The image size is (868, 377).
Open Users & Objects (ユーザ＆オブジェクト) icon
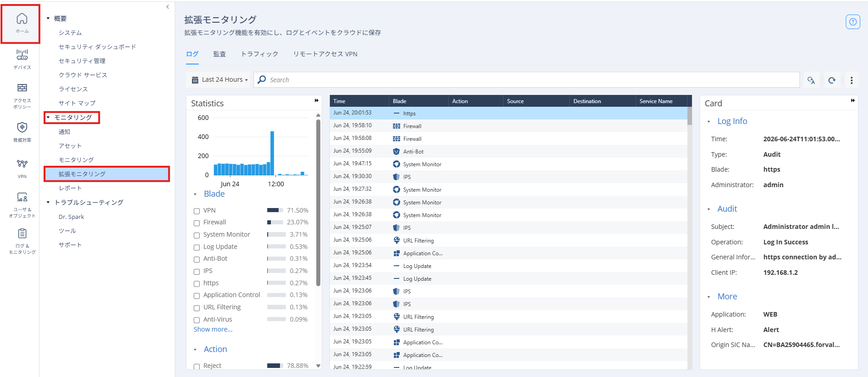[22, 205]
